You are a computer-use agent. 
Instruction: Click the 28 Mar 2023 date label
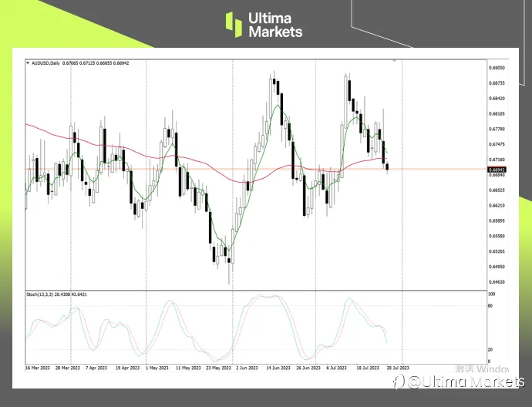(x=68, y=368)
